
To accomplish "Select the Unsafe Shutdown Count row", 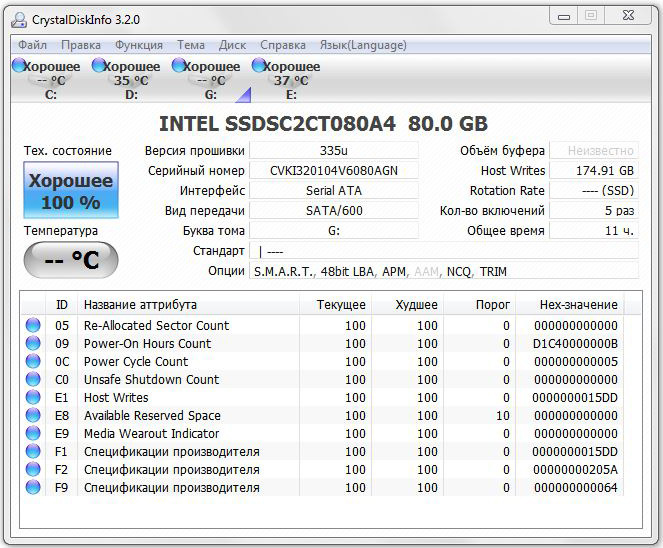I will (x=323, y=379).
